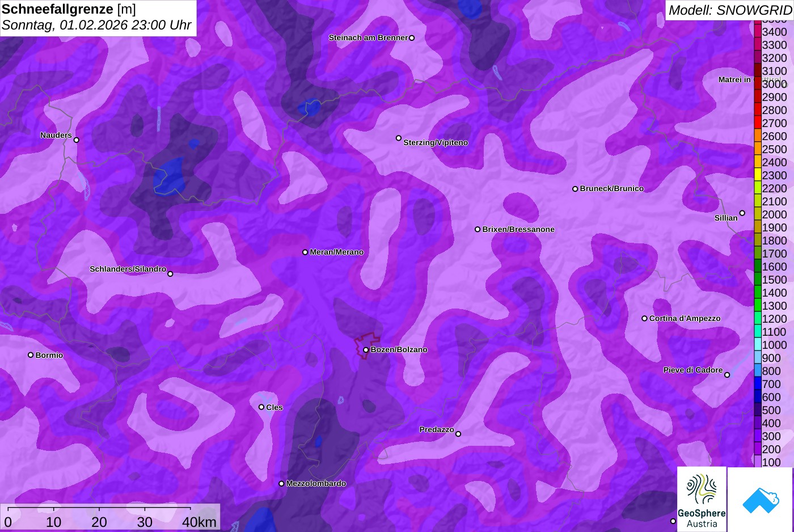794x532 pixels.
Task: Click the date Sonntag, 01.02.2026 23:00 Uhr
Action: [x=96, y=26]
